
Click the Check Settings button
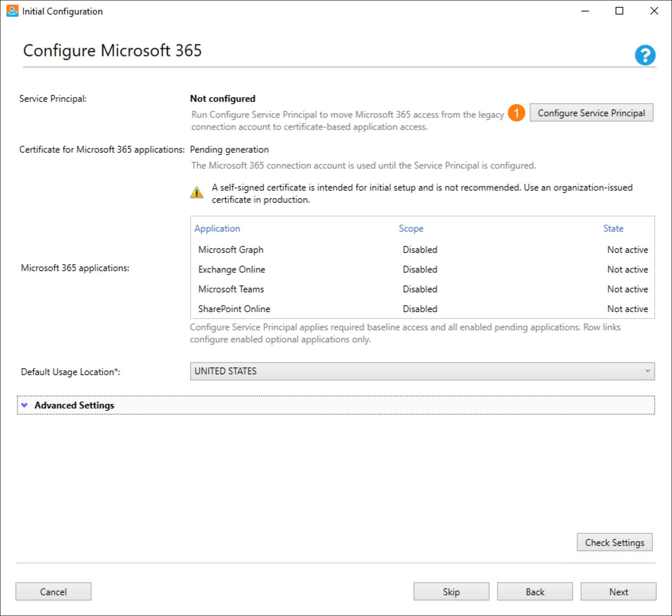tap(615, 542)
